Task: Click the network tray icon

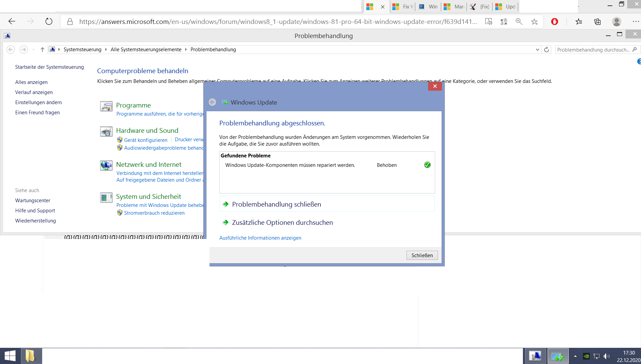Action: 596,356
